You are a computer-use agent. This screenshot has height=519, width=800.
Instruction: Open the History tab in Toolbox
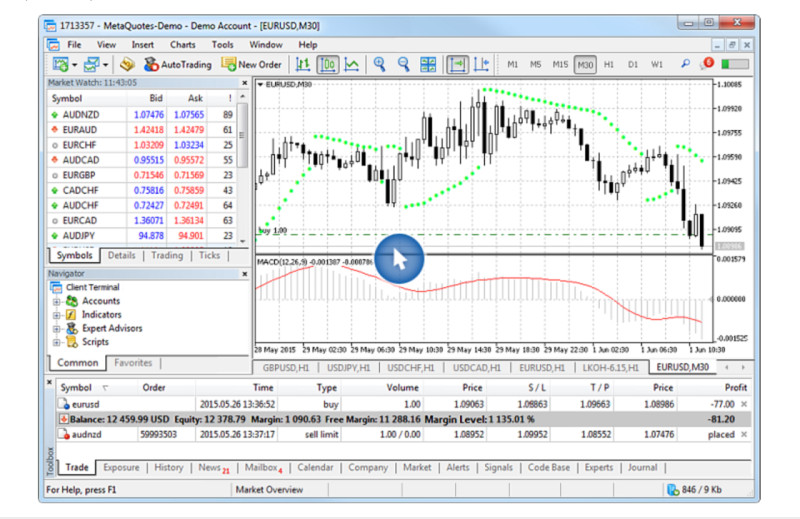[x=168, y=467]
